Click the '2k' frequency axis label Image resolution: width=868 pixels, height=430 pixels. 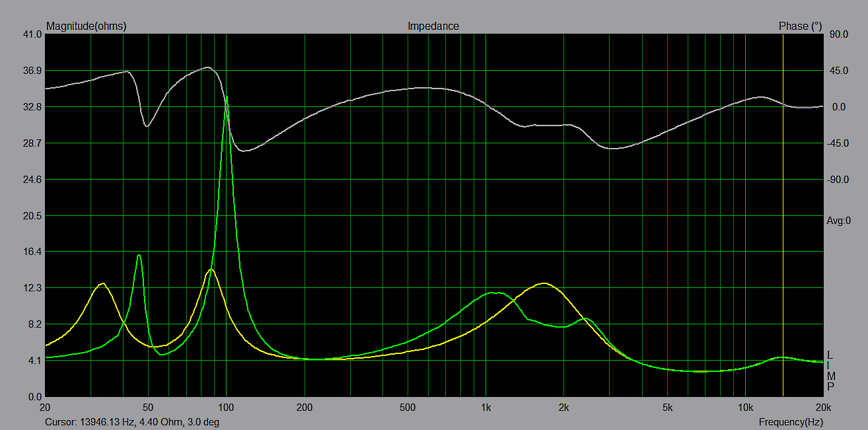pos(563,407)
